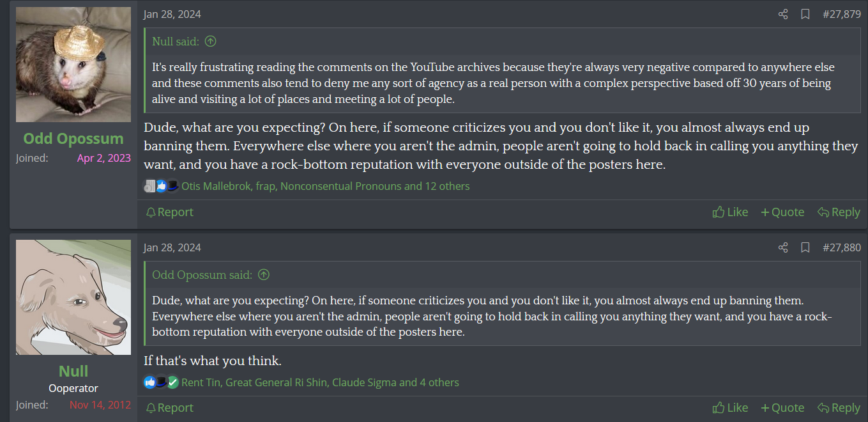Viewport: 868px width, 422px height.
Task: Jump to Odd Opossum's quoted post arrow
Action: tap(263, 275)
